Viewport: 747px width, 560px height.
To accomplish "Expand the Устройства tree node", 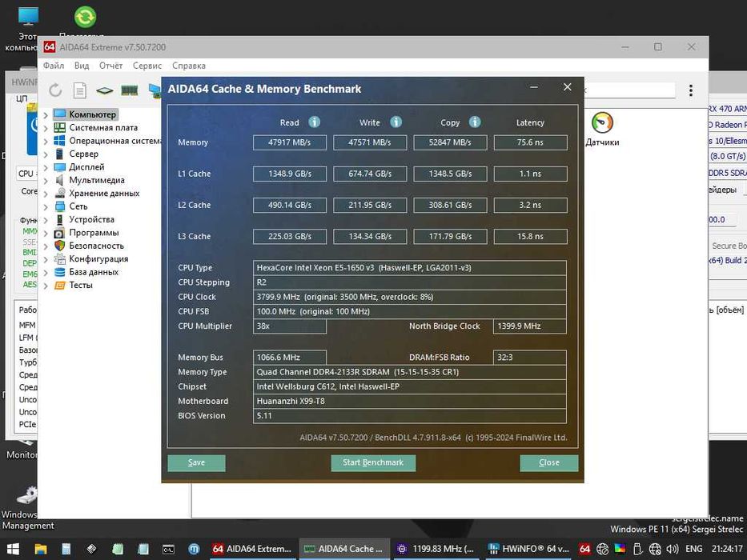I will pyautogui.click(x=46, y=220).
